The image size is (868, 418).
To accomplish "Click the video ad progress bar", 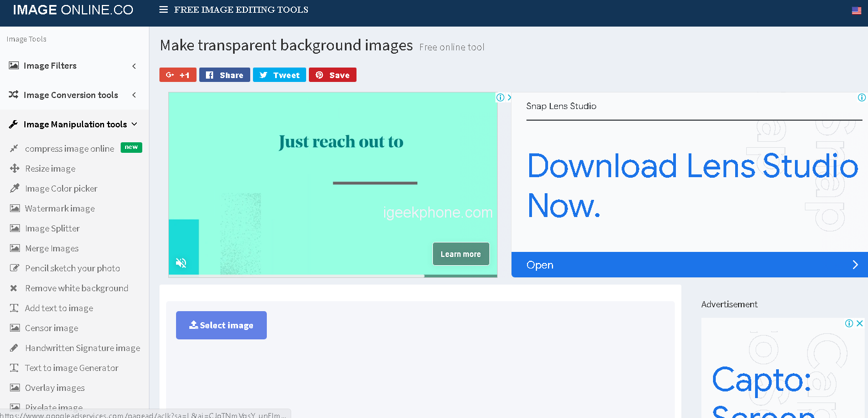I will click(x=332, y=276).
